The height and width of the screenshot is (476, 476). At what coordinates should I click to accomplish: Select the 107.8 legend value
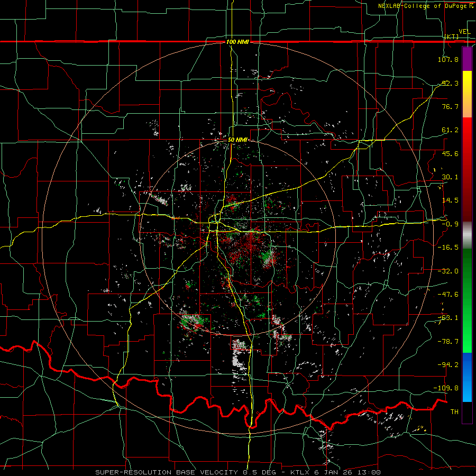(x=448, y=59)
